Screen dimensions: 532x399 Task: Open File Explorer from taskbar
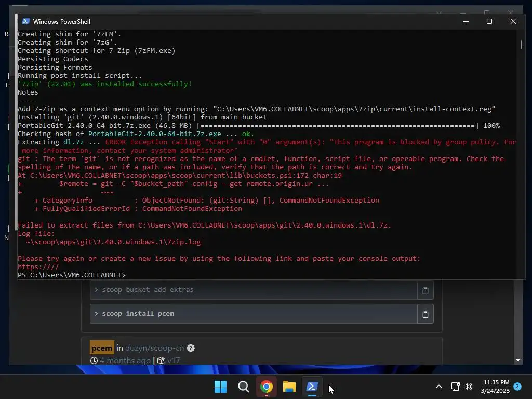289,387
